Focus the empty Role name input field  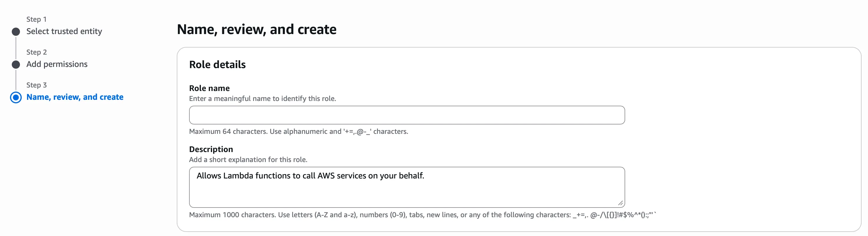407,115
